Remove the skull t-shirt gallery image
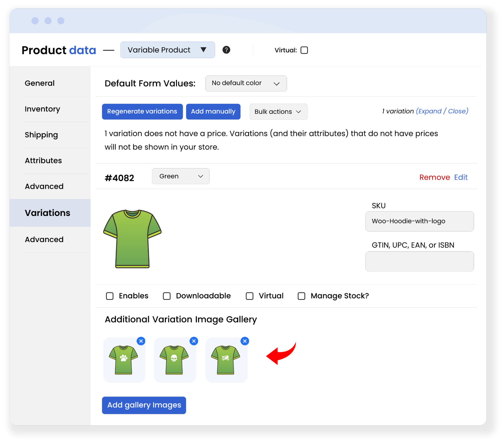This screenshot has height=443, width=504. 194,341
